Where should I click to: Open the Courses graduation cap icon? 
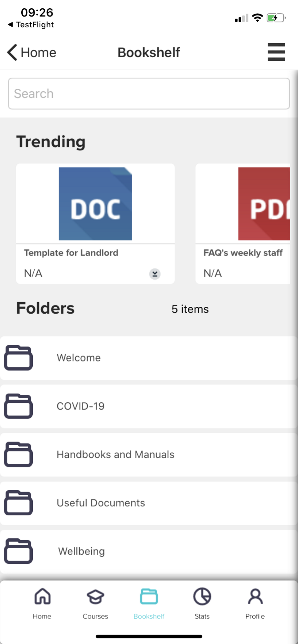point(95,597)
